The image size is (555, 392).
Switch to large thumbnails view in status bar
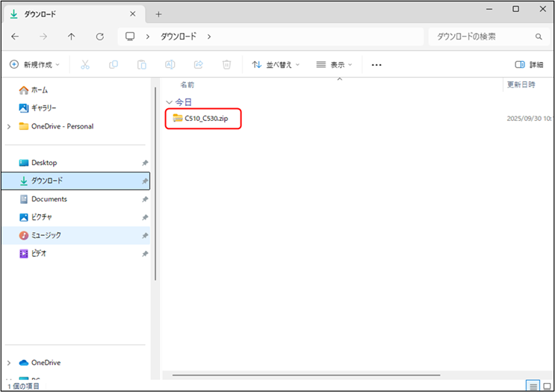pos(548,385)
